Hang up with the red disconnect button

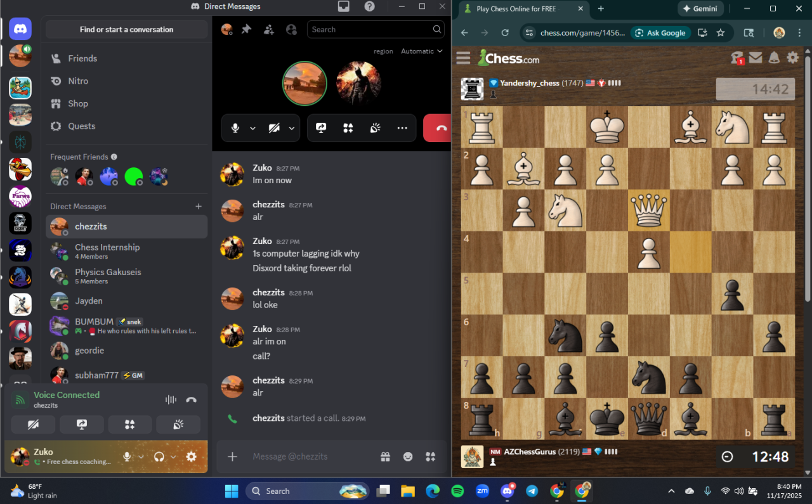click(438, 128)
